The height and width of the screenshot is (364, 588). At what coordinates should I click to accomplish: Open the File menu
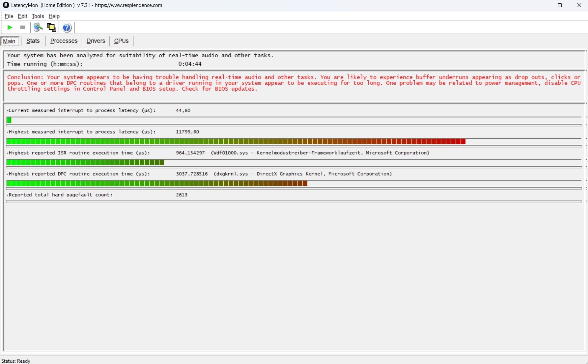(9, 16)
